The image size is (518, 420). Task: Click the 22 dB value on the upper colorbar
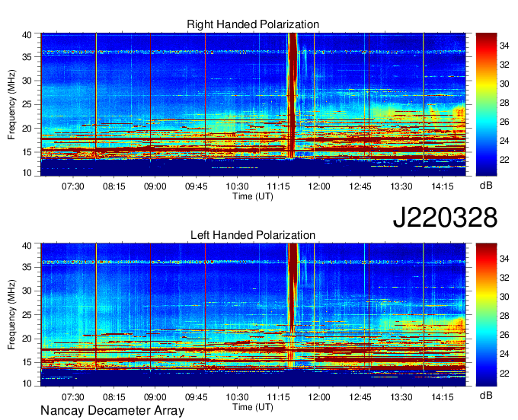point(504,160)
